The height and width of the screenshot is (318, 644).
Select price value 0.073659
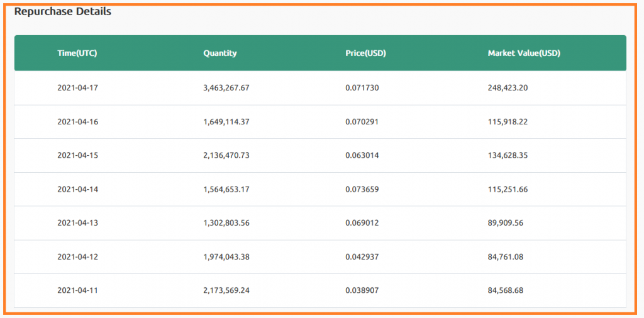click(362, 189)
